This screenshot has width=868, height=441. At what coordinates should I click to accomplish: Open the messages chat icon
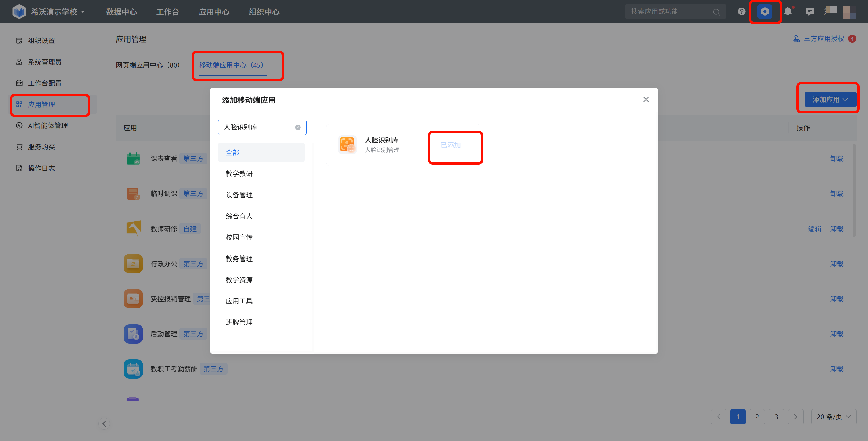(x=810, y=12)
